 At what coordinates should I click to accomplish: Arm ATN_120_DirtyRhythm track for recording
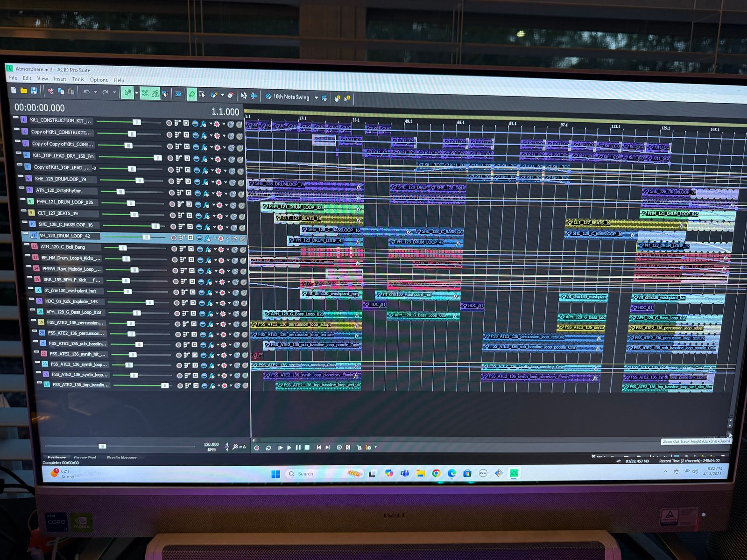point(171,193)
